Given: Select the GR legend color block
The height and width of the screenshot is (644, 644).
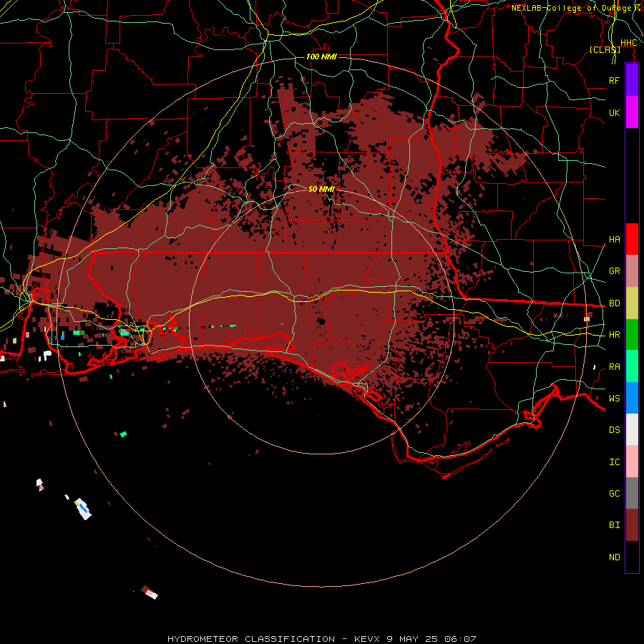Looking at the screenshot, I should (632, 270).
